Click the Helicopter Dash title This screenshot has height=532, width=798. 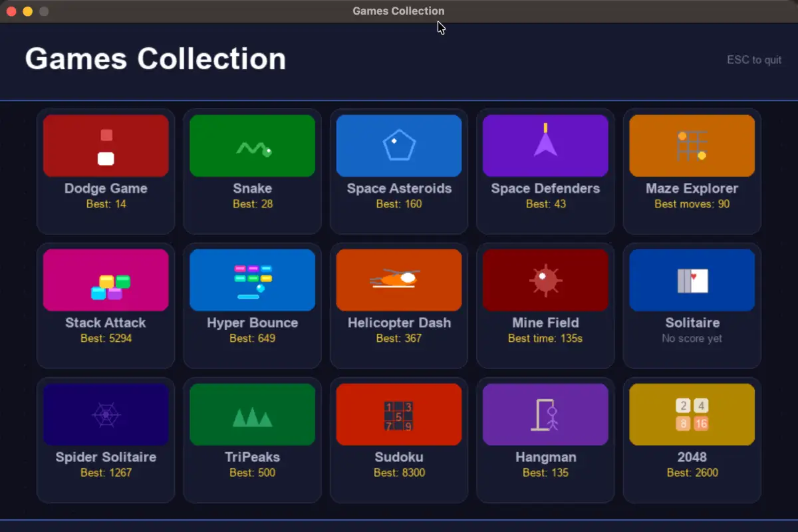399,323
